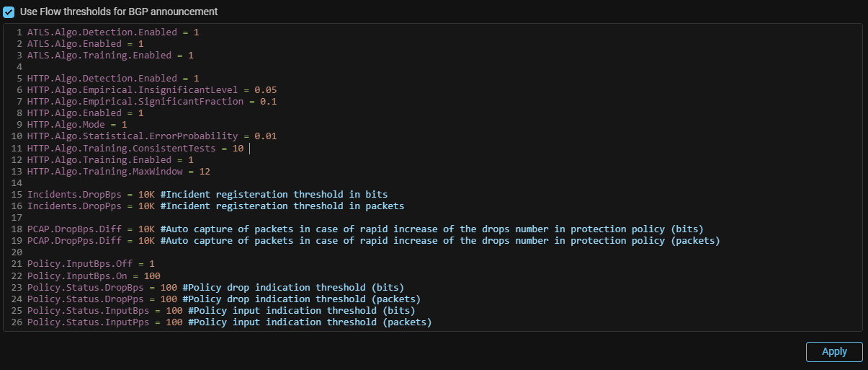Click the HTTP.Algo.Statistical.ErrorProbability value 0.01
Image resolution: width=868 pixels, height=370 pixels.
(265, 136)
